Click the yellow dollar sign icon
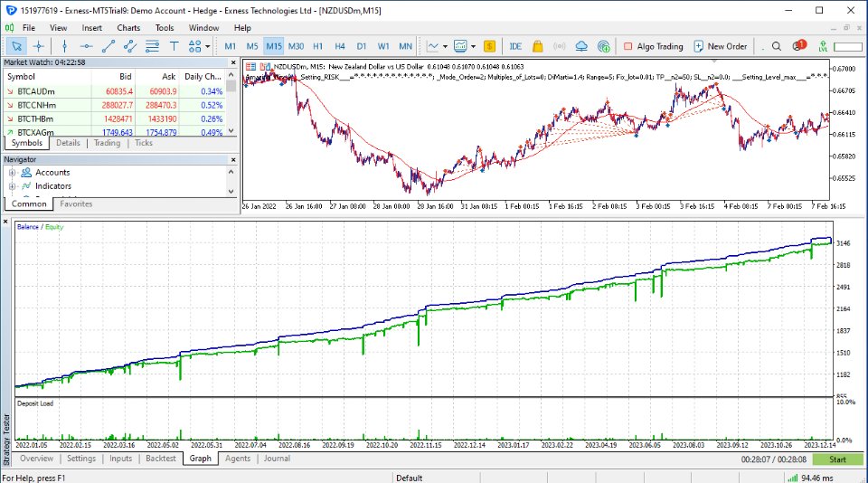Viewport: 868px width, 483px height. pyautogui.click(x=489, y=46)
